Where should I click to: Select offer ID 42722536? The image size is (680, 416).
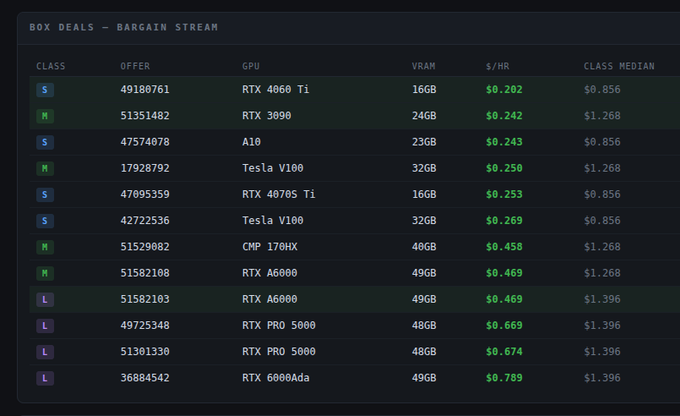tap(145, 220)
